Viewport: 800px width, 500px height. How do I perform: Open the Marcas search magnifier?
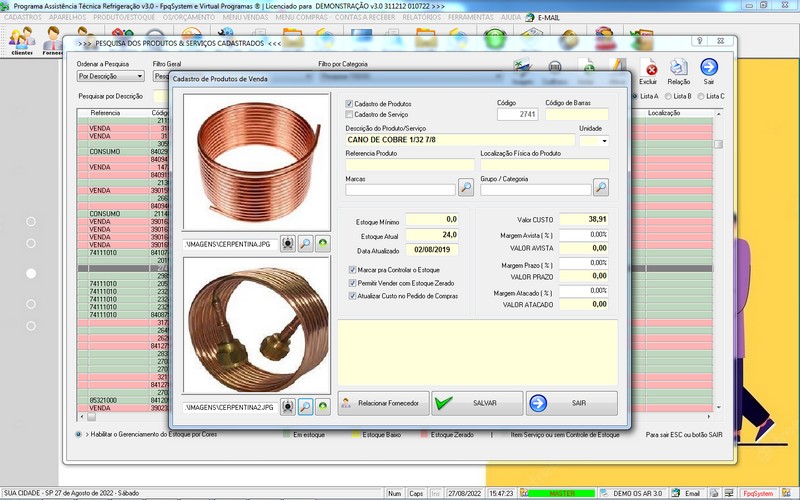pos(466,187)
